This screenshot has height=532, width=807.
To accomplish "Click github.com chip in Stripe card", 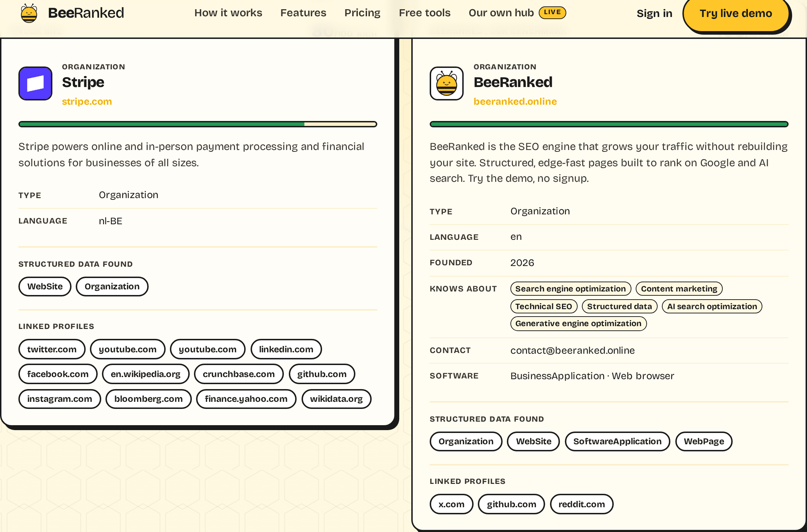I will [322, 374].
